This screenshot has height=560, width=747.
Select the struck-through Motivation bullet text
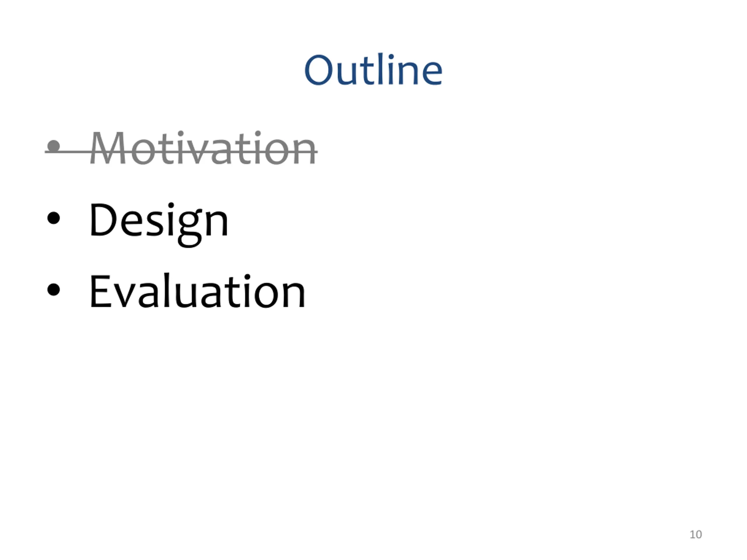[x=203, y=148]
